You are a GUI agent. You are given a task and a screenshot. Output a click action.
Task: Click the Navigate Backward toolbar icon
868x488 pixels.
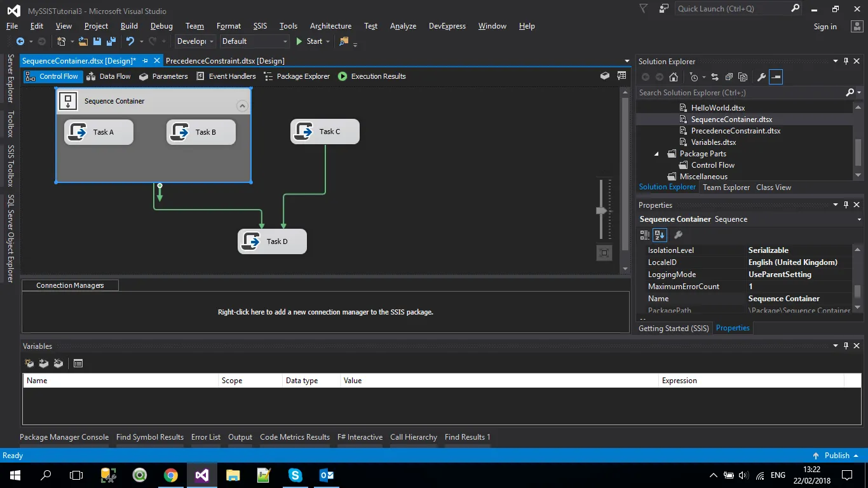point(20,41)
